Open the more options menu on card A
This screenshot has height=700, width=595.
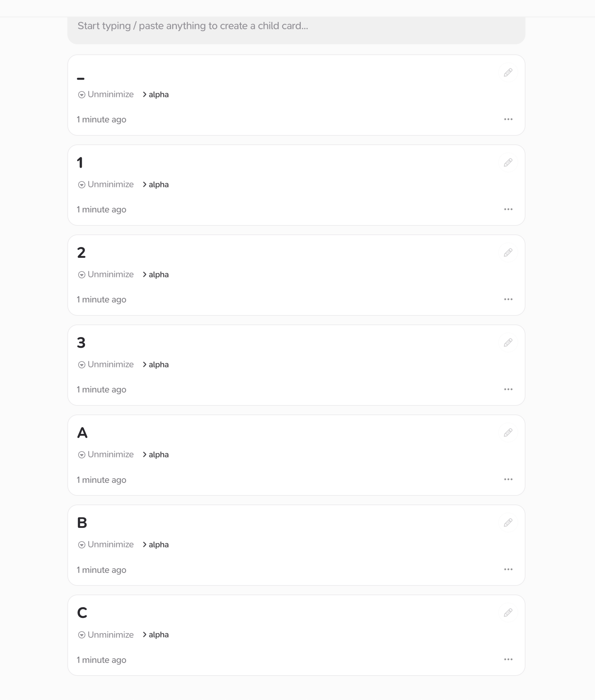pyautogui.click(x=508, y=479)
